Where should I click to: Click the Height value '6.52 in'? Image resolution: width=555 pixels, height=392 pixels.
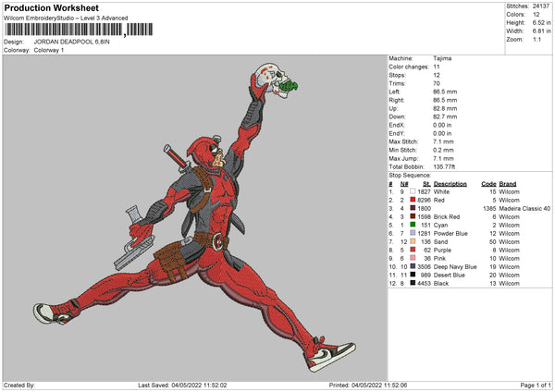[x=542, y=22]
